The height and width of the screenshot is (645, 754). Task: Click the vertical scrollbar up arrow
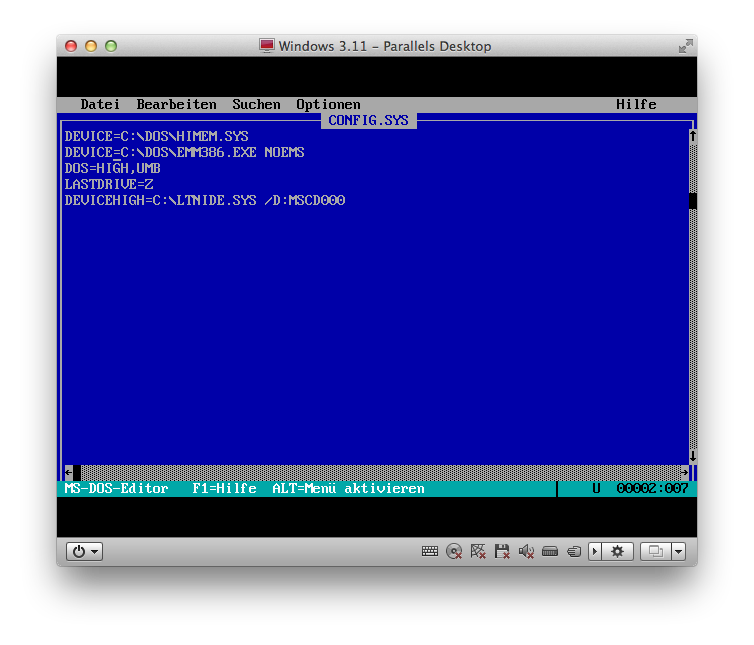(693, 136)
